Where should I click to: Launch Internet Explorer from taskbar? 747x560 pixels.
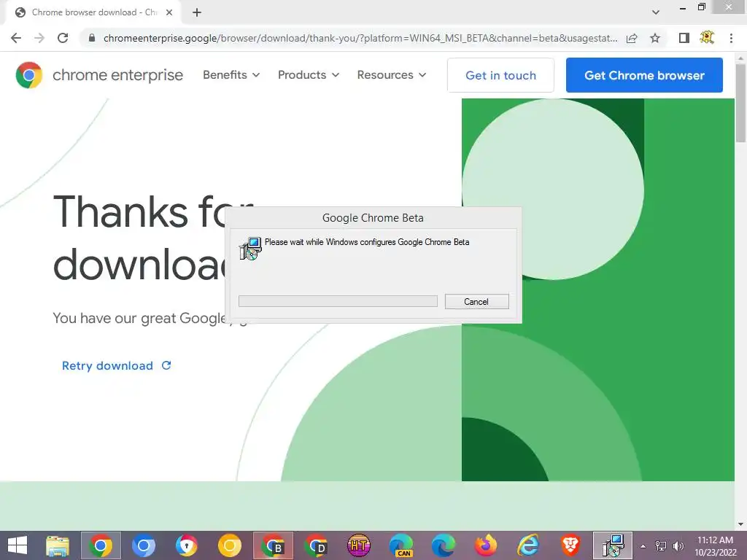point(528,545)
